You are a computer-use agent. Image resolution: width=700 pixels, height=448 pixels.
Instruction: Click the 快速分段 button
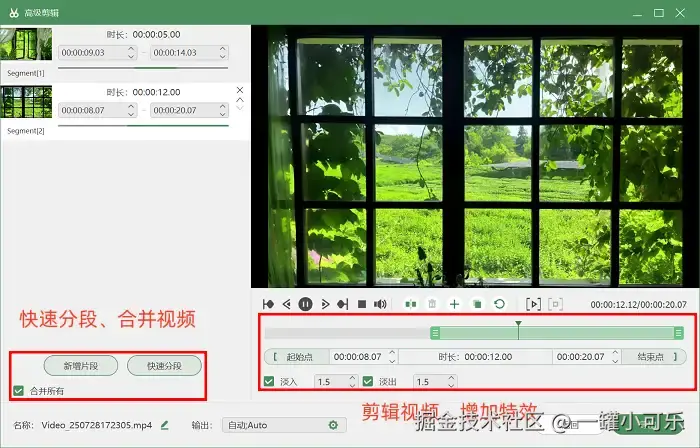pos(164,366)
